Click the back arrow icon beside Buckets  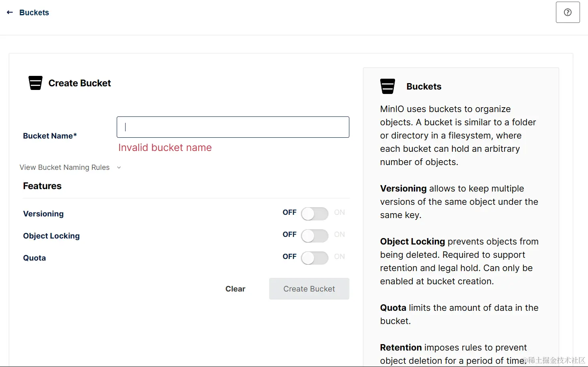(x=10, y=12)
